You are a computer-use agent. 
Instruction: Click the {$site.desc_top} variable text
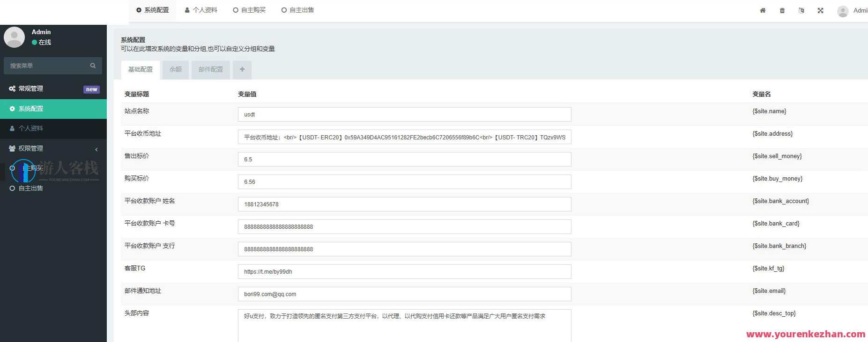(774, 313)
